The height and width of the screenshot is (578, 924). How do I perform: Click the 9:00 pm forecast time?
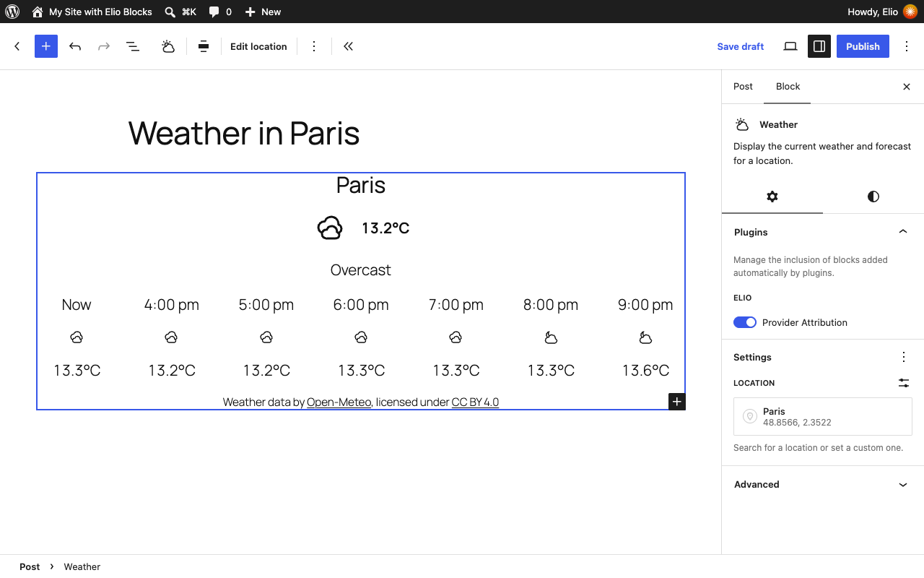coord(645,305)
